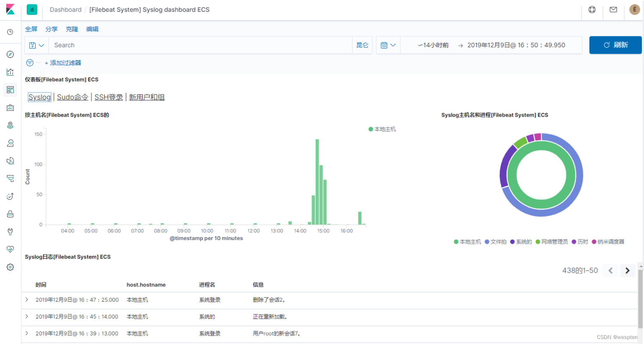Focus the Search query input
Viewport: 644px width, 344px height.
click(201, 45)
